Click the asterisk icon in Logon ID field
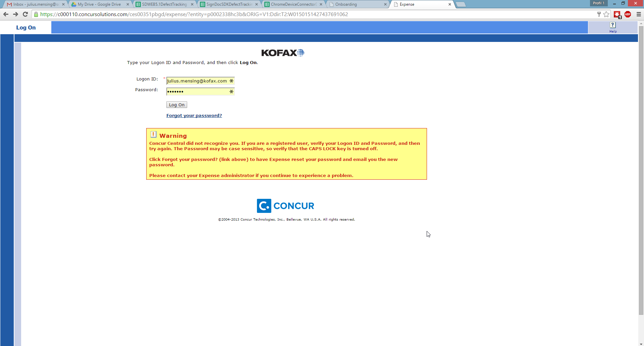Screen dimensions: 644x346 (x=231, y=81)
